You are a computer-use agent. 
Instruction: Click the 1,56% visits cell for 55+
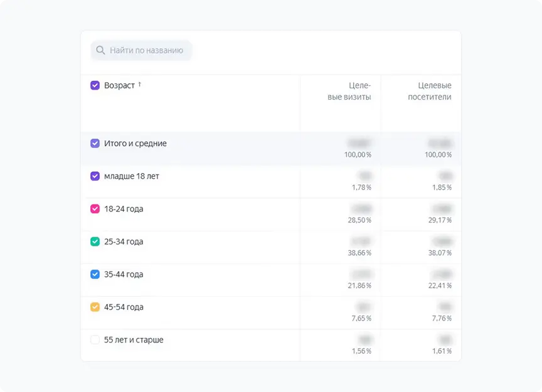tap(361, 351)
